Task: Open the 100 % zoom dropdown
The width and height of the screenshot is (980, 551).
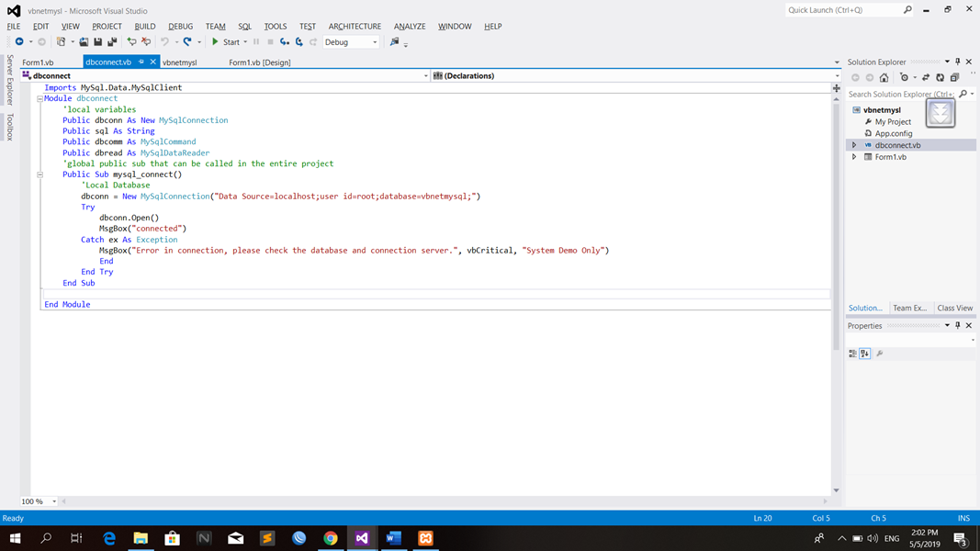Action: tap(54, 501)
